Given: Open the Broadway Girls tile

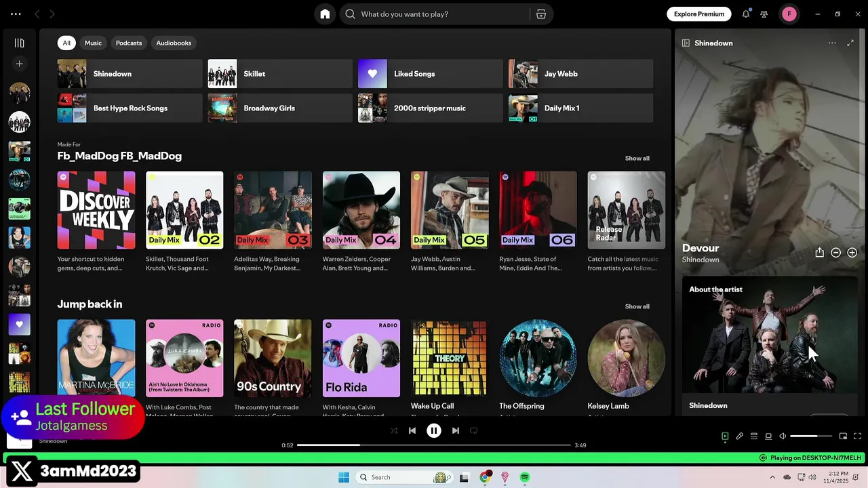Looking at the screenshot, I should pyautogui.click(x=280, y=108).
